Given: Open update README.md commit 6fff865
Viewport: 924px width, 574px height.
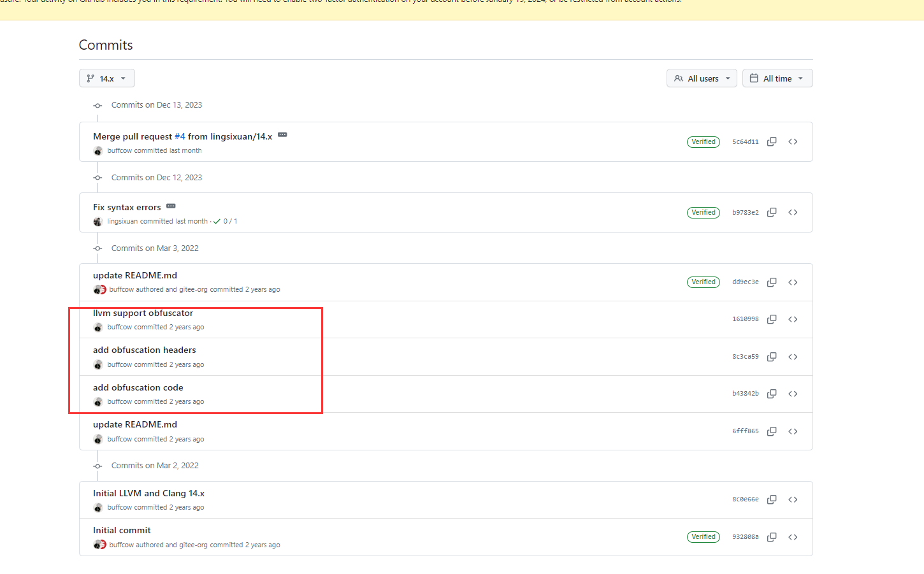Looking at the screenshot, I should [x=135, y=424].
